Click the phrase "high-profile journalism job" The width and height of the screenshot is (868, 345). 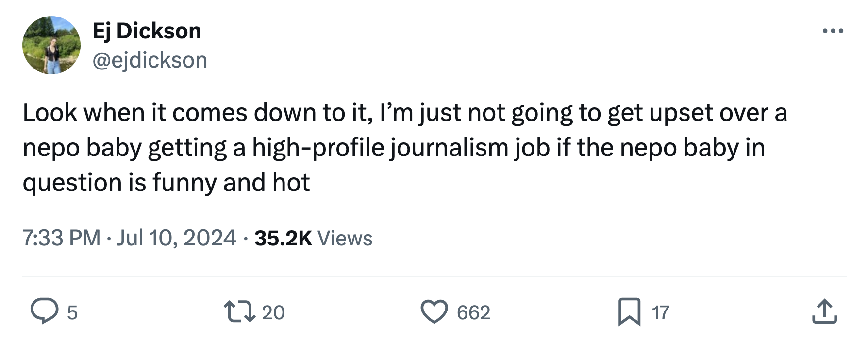click(x=401, y=148)
